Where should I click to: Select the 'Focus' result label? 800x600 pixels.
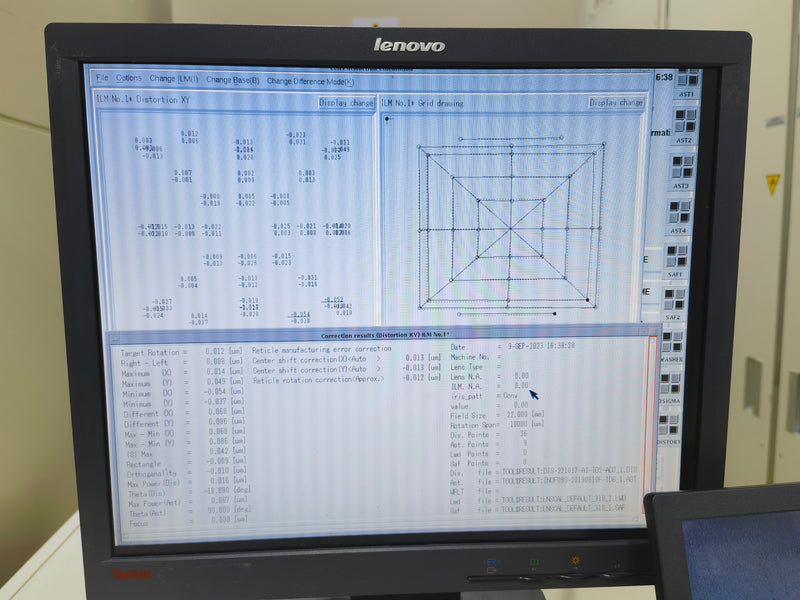tap(139, 523)
